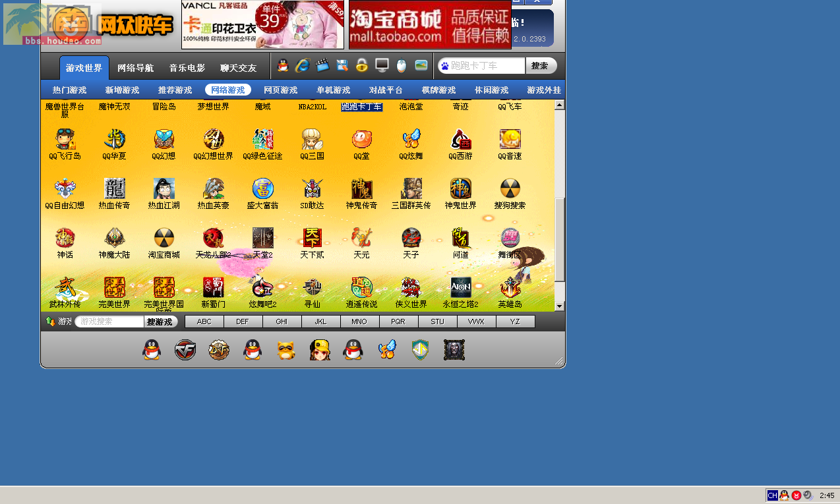Image resolution: width=840 pixels, height=504 pixels.
Task: Launch DNF from the bottom shortcut bar
Action: pos(219,350)
